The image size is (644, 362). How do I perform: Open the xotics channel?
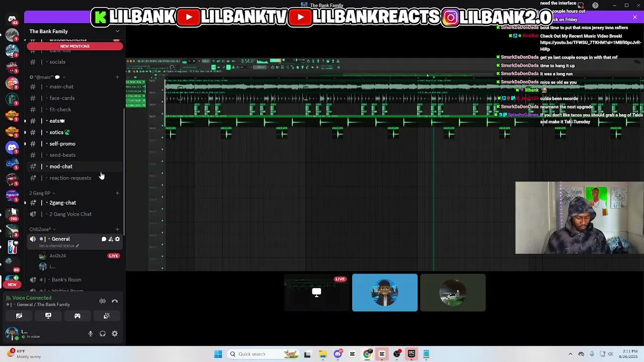[x=75, y=132]
